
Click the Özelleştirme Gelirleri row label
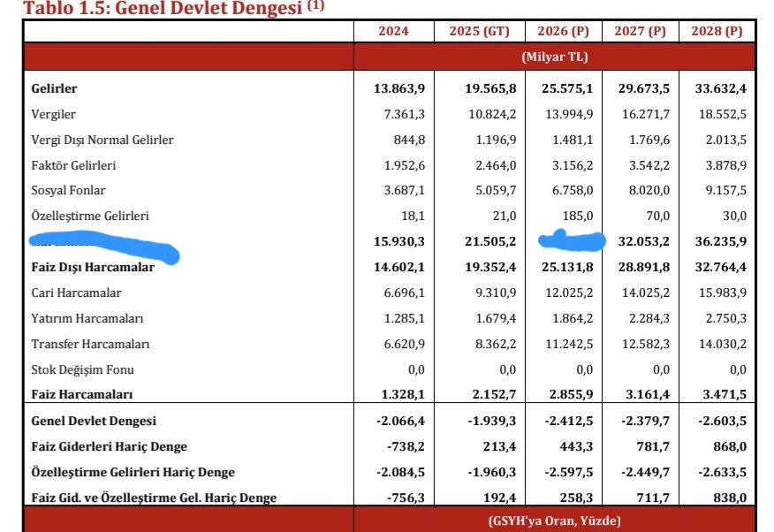(90, 216)
